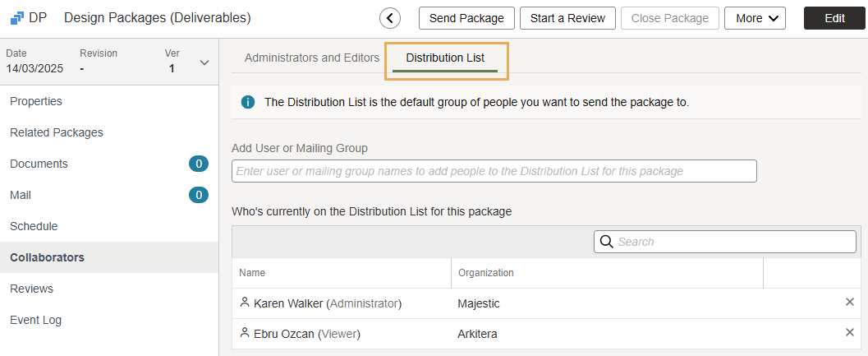This screenshot has width=868, height=356.
Task: Click the Documents count badge
Action: tap(198, 164)
